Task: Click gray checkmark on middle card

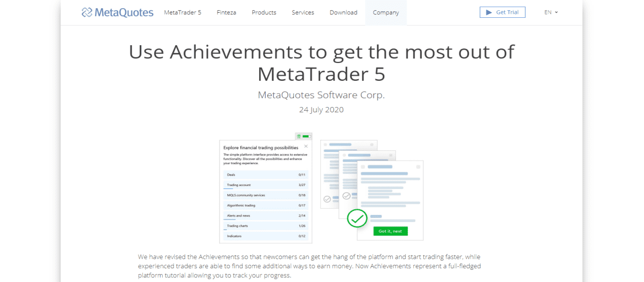Action: (346, 196)
